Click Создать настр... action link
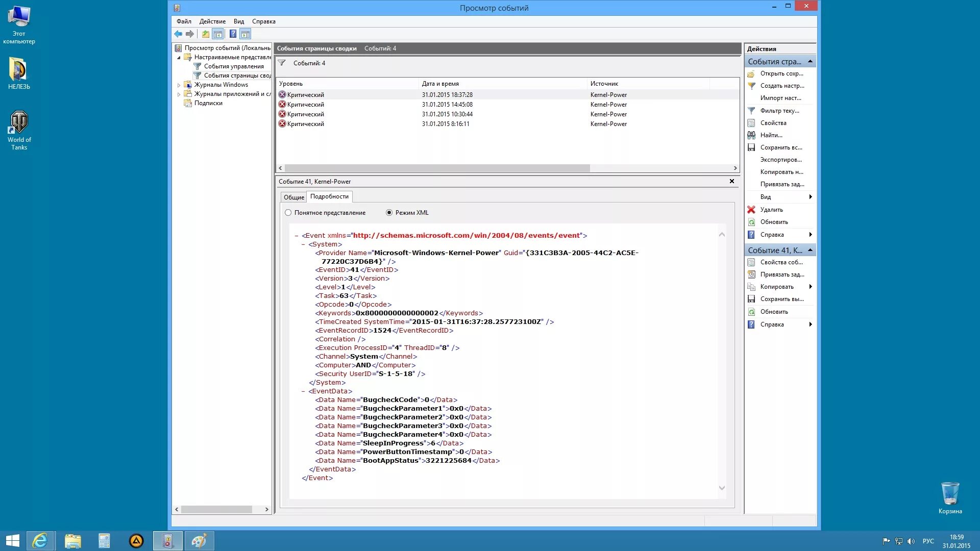Image resolution: width=980 pixels, height=551 pixels. coord(782,86)
